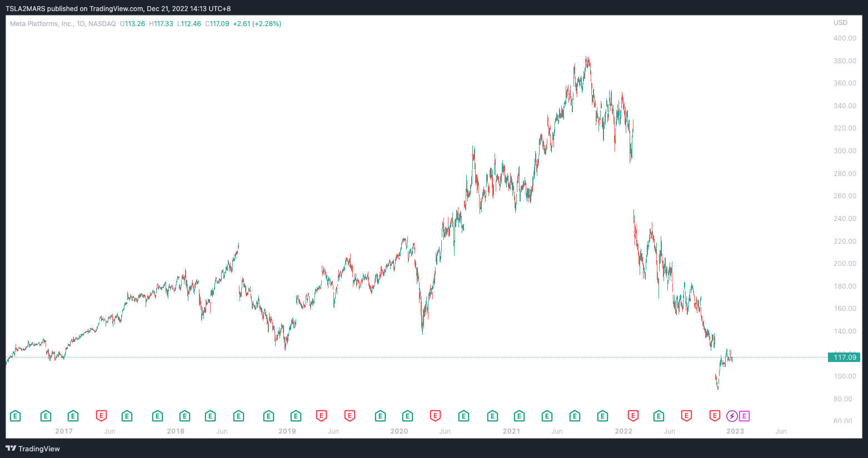
Task: Click the USD currency label
Action: 840,23
